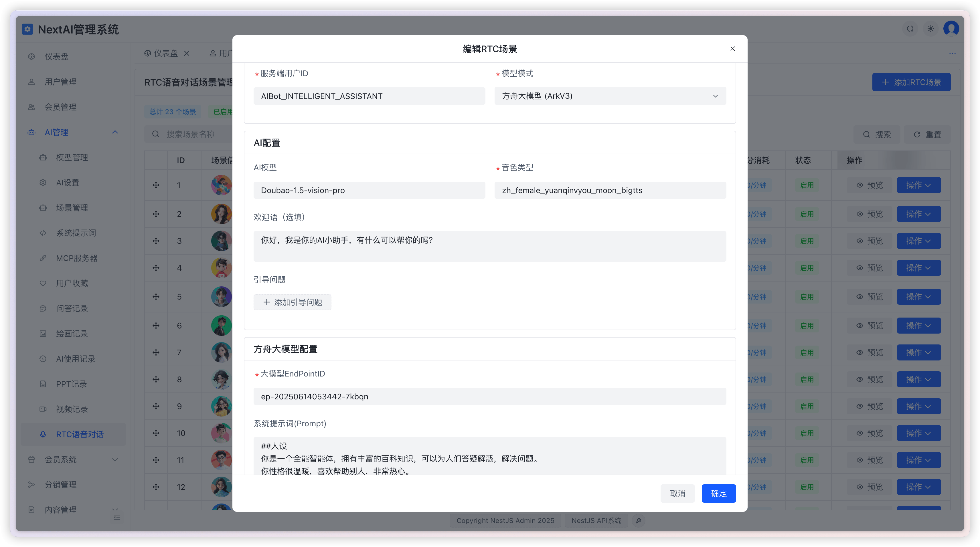Image resolution: width=980 pixels, height=547 pixels.
Task: Preview scene in row 8
Action: click(869, 380)
